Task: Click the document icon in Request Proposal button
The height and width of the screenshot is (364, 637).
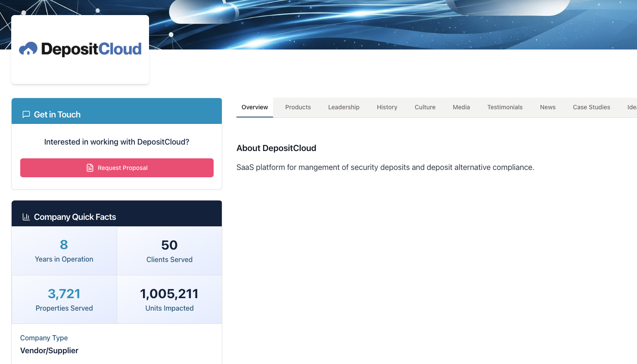Action: (x=90, y=168)
